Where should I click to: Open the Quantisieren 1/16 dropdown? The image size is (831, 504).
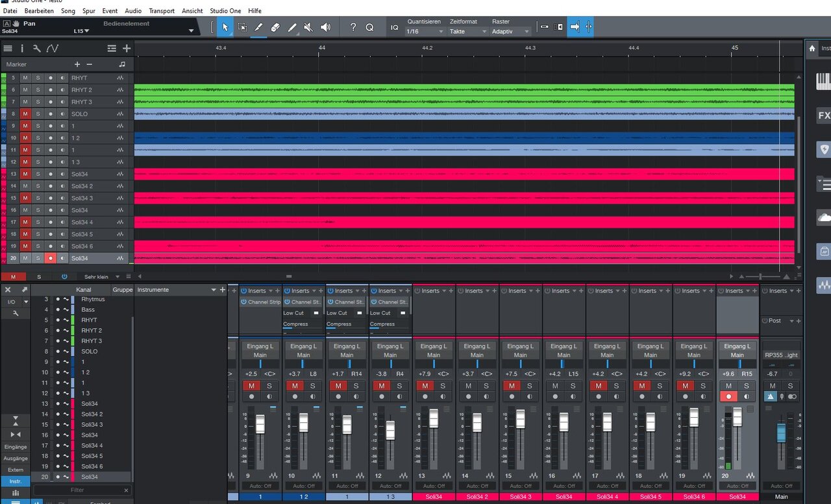(425, 31)
